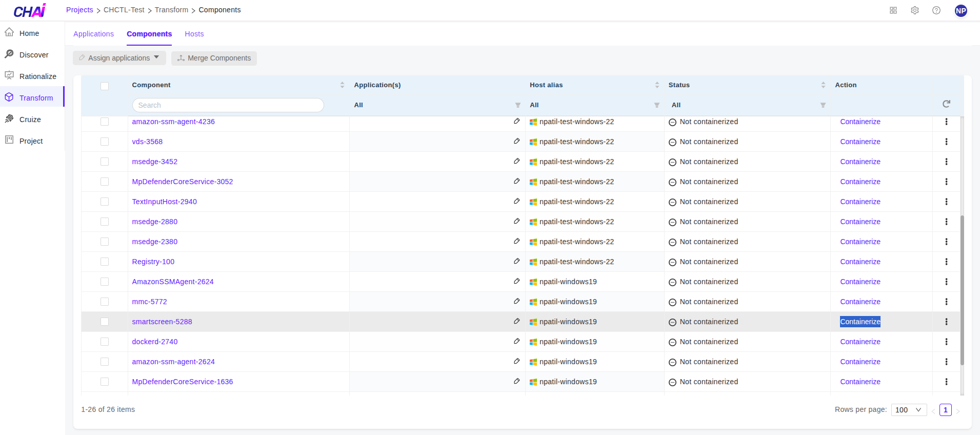Go to CHCTL-Test breadcrumb

(x=124, y=10)
